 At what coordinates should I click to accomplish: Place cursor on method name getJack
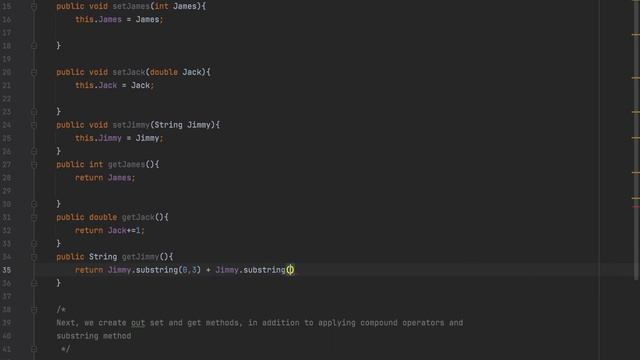(138, 217)
